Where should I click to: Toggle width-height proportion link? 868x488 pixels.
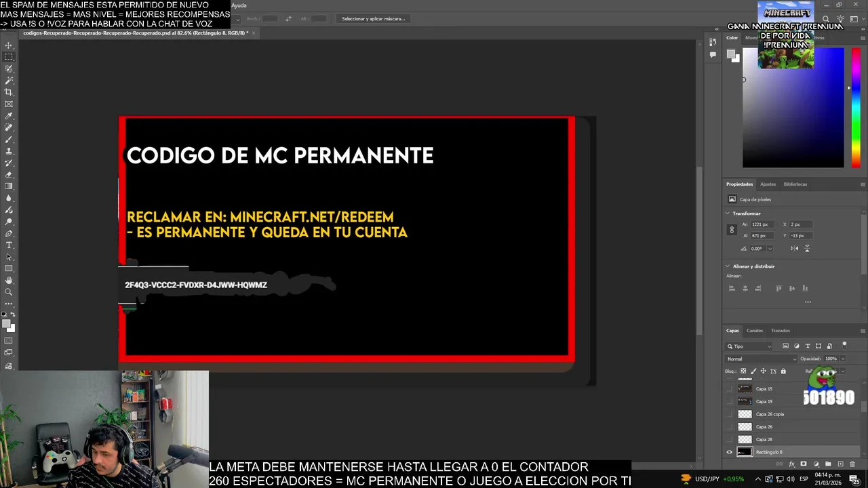732,230
